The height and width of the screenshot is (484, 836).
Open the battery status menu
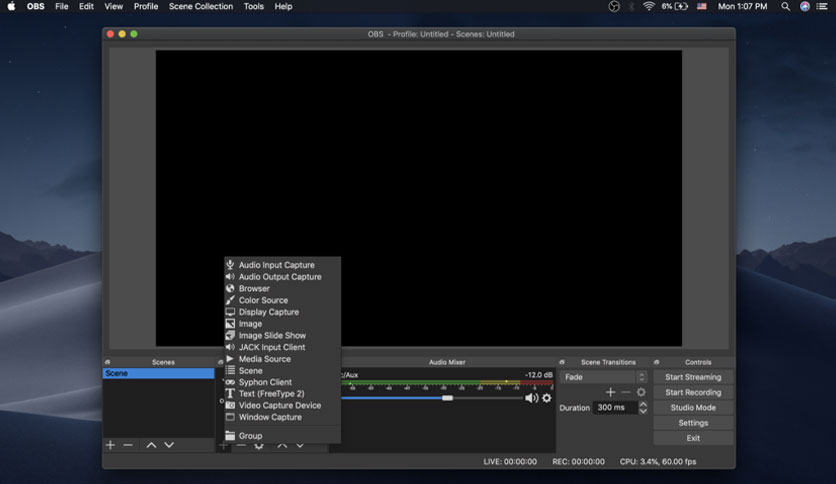click(674, 6)
